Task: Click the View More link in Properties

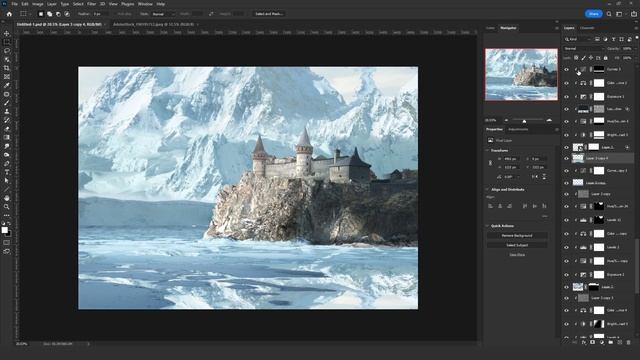Action: 517,255
